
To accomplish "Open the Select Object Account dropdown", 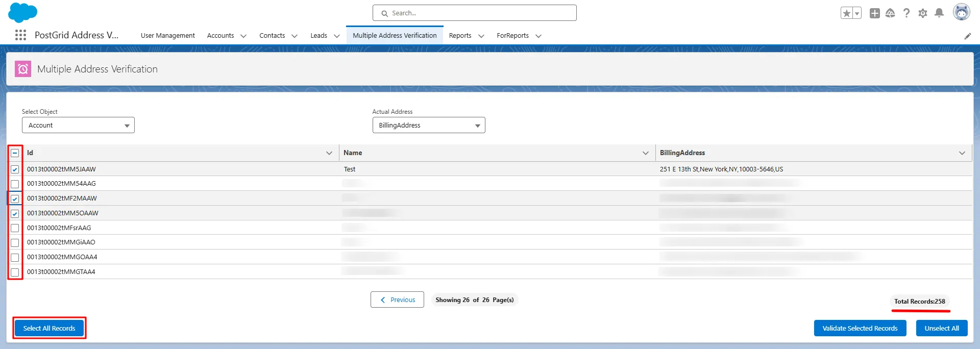I will pos(78,125).
